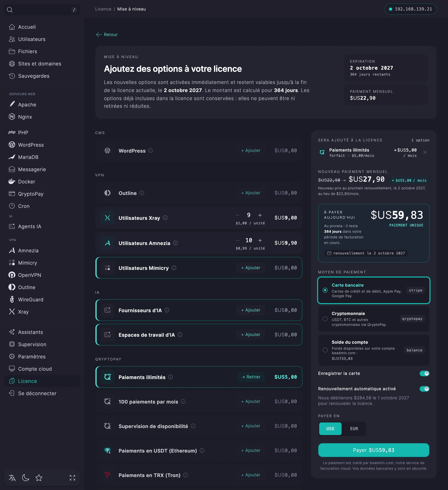Click Ajouter for Outline option

tap(251, 193)
